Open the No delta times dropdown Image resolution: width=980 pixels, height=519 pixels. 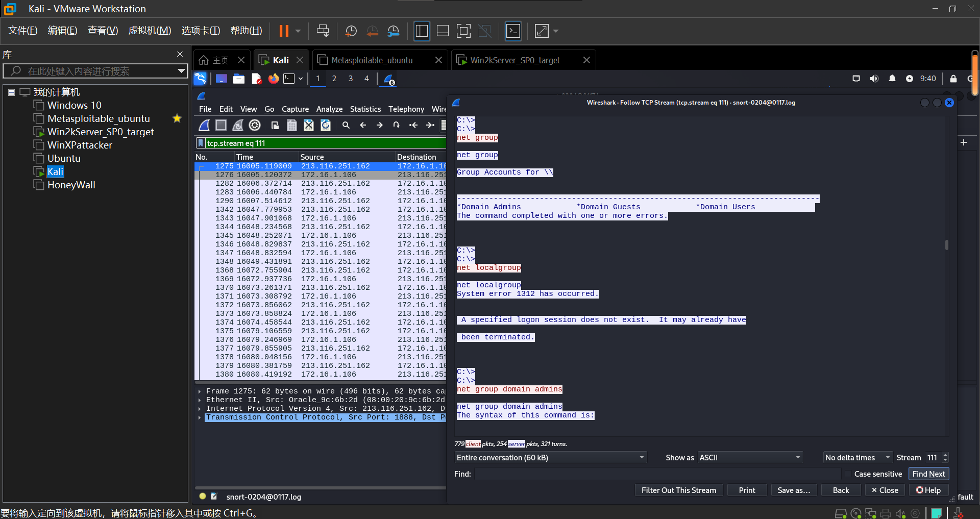pyautogui.click(x=857, y=458)
